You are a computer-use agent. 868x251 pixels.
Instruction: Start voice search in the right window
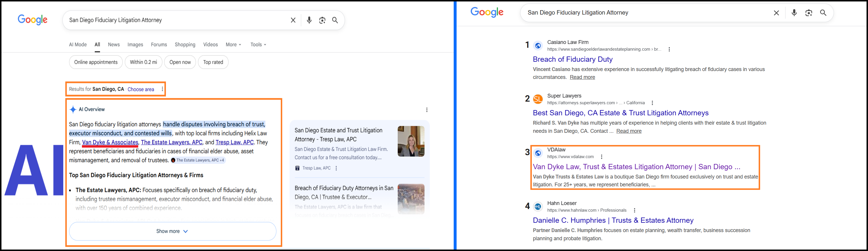click(794, 13)
